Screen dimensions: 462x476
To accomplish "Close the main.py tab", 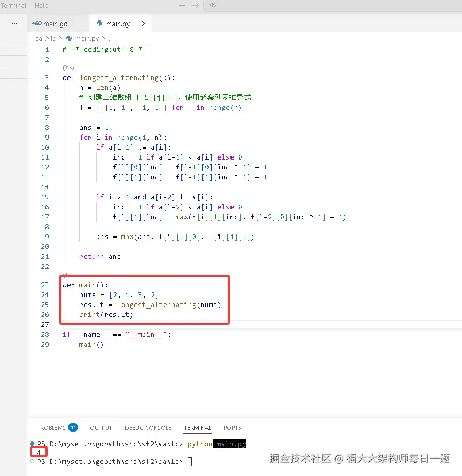I will point(144,24).
